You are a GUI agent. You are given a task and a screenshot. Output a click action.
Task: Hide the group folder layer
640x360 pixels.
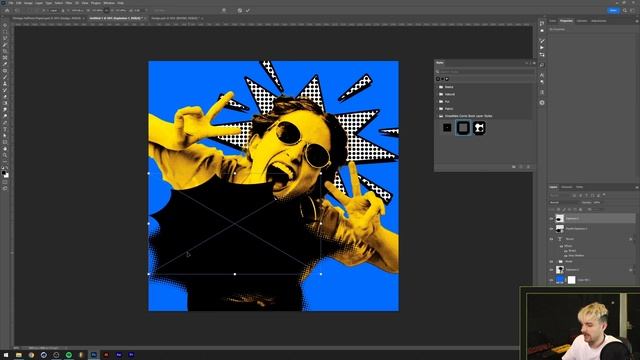551,261
